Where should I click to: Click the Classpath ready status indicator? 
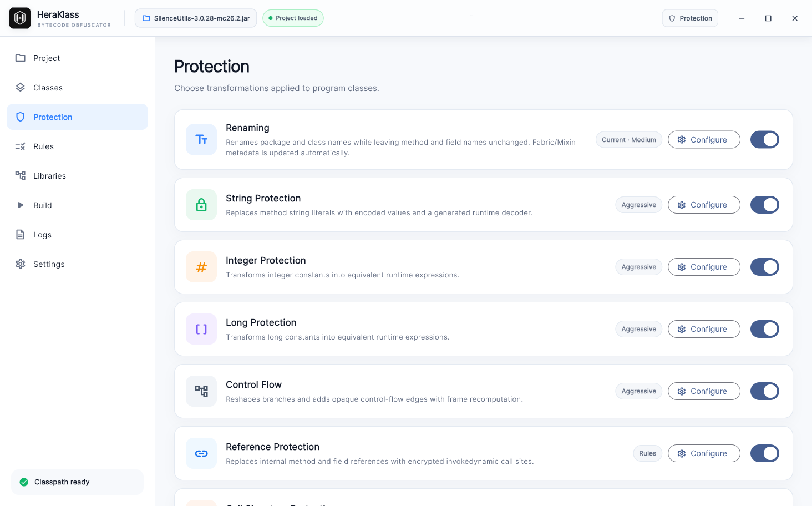[x=77, y=482]
